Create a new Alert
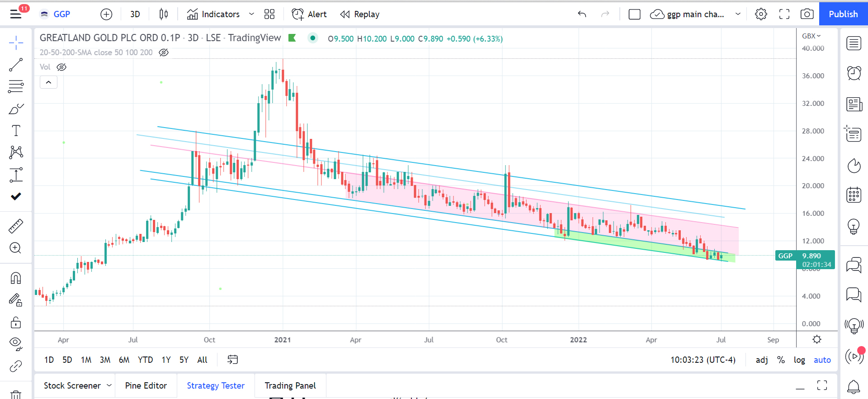The height and width of the screenshot is (399, 868). [x=309, y=14]
